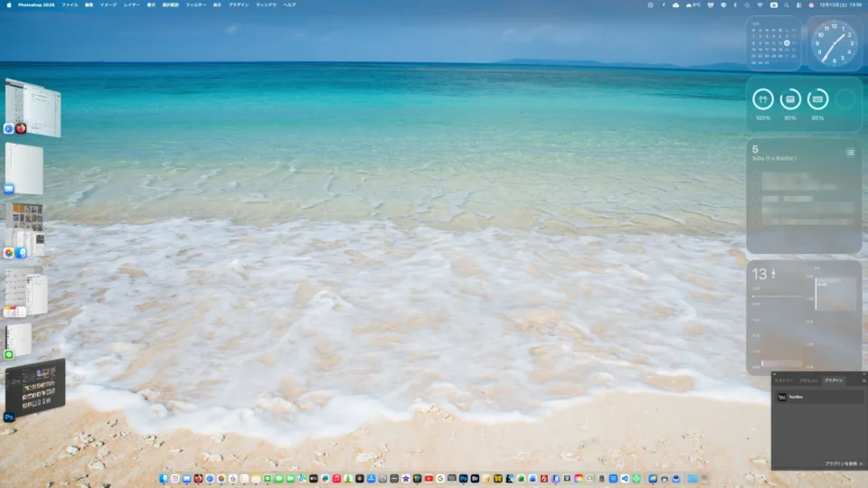Viewport: 868px width, 488px height.
Task: Open the あ input source menu
Action: click(774, 5)
